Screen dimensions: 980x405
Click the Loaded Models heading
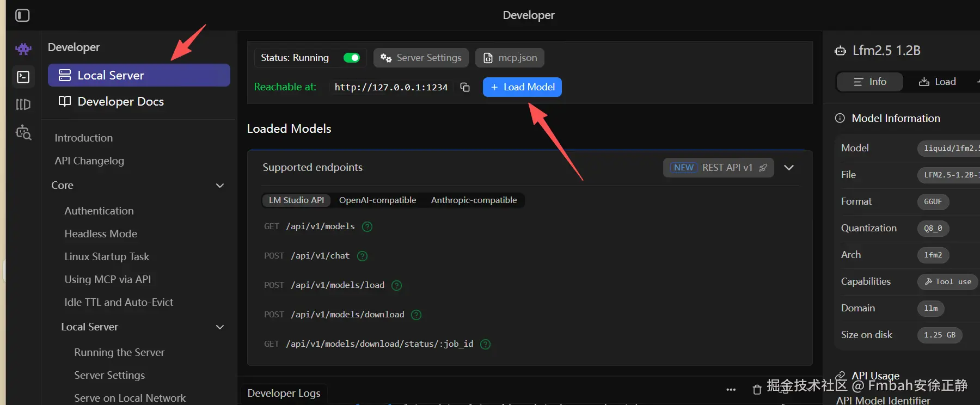pyautogui.click(x=289, y=128)
